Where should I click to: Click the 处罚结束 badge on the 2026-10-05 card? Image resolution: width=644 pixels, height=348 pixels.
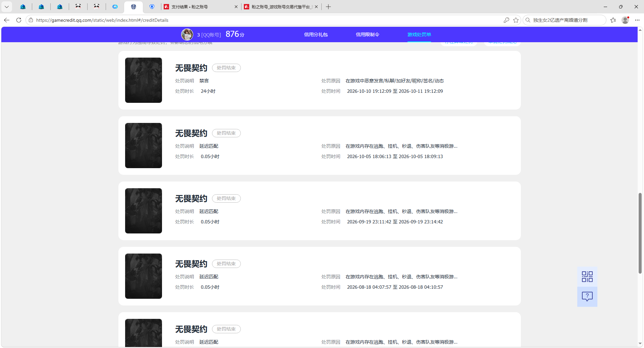pos(226,133)
